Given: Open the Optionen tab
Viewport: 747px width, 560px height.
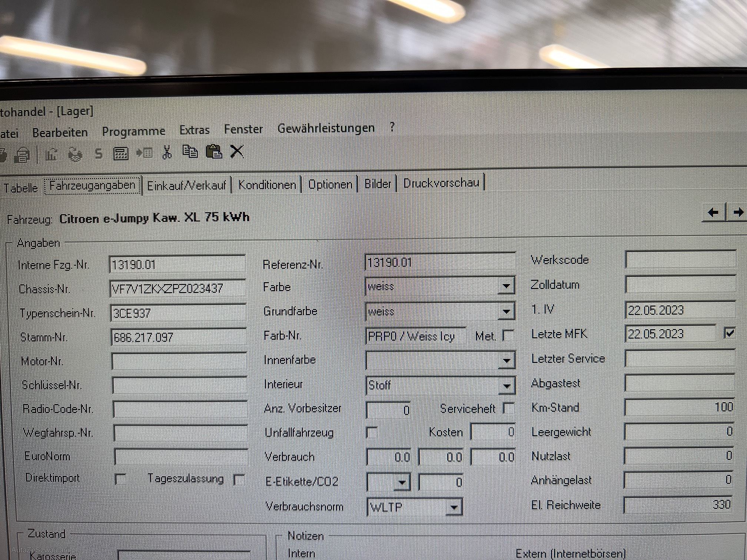Looking at the screenshot, I should (330, 184).
